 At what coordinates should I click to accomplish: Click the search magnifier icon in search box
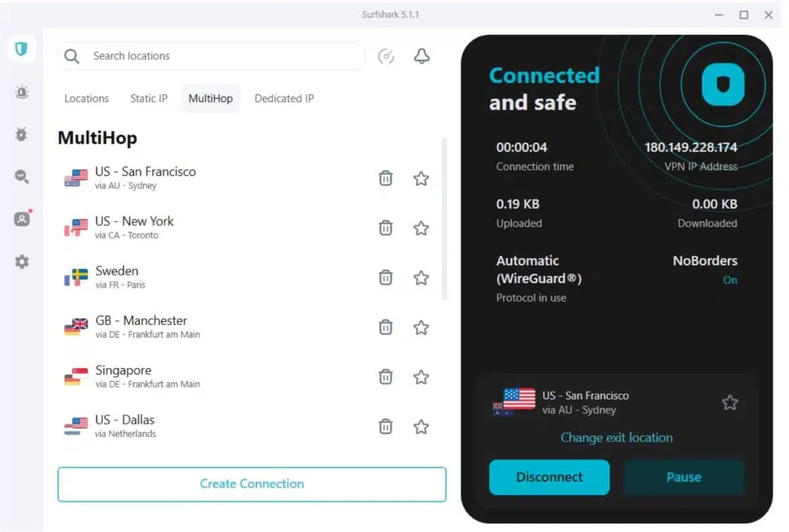point(72,57)
